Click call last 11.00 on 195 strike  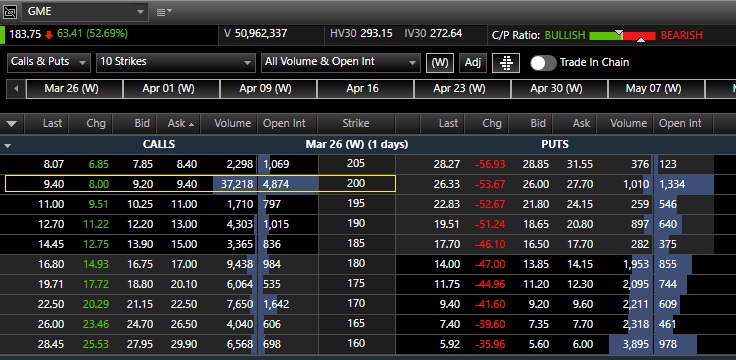[51, 204]
